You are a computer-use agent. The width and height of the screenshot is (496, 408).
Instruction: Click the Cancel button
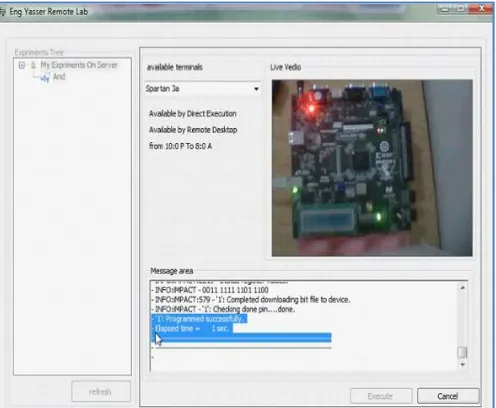click(448, 396)
